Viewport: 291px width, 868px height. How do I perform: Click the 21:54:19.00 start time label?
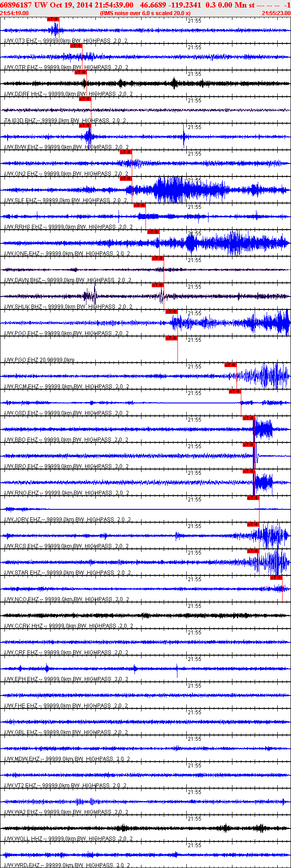(15, 13)
